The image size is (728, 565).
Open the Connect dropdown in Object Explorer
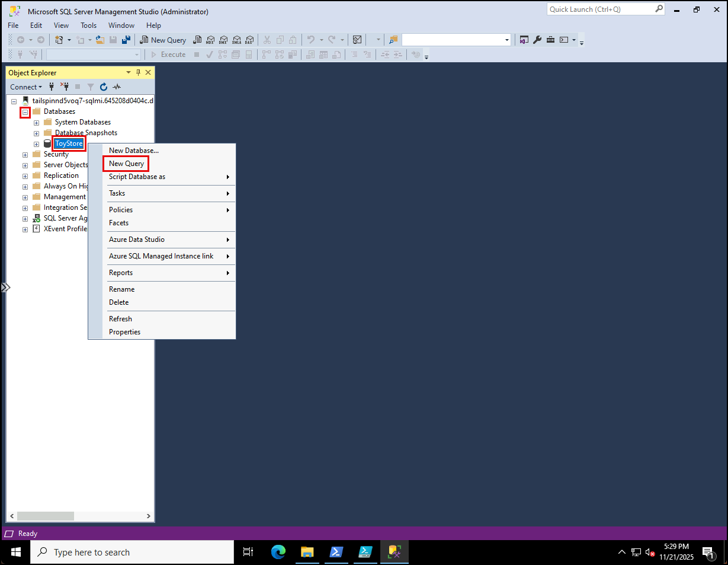[26, 87]
